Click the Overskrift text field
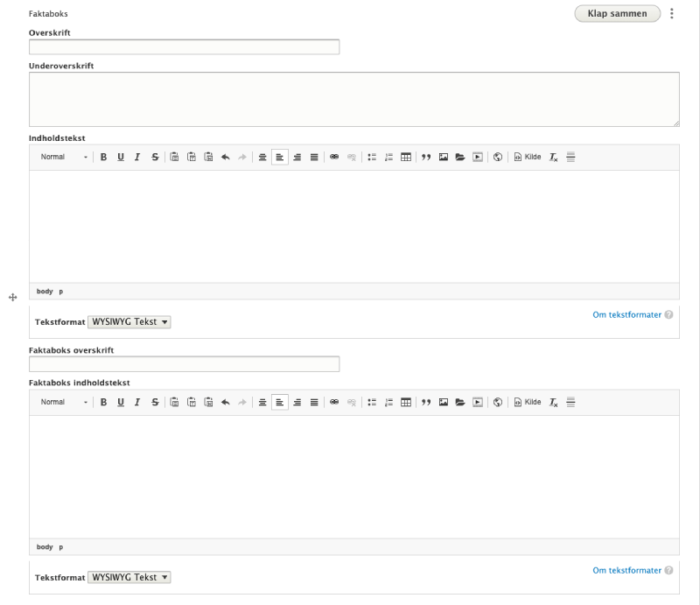This screenshot has height=605, width=700. [x=184, y=47]
